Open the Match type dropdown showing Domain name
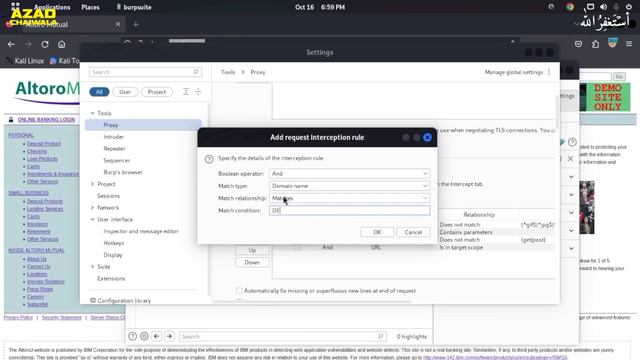 [x=349, y=186]
